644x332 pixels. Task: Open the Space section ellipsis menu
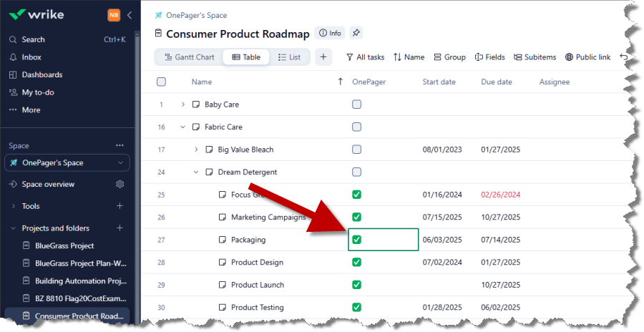click(x=119, y=145)
